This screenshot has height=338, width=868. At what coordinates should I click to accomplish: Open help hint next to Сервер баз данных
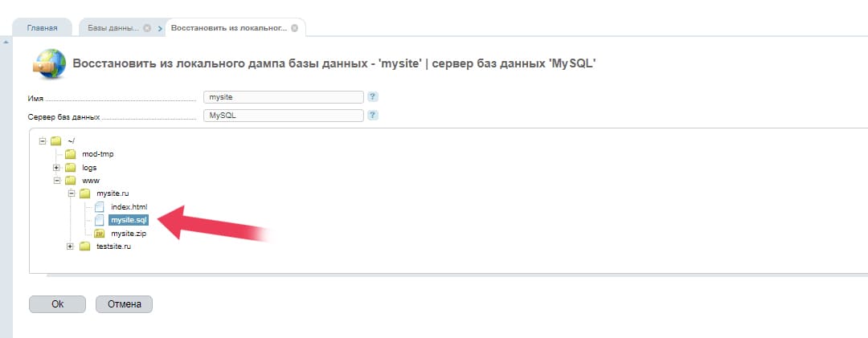(x=373, y=116)
